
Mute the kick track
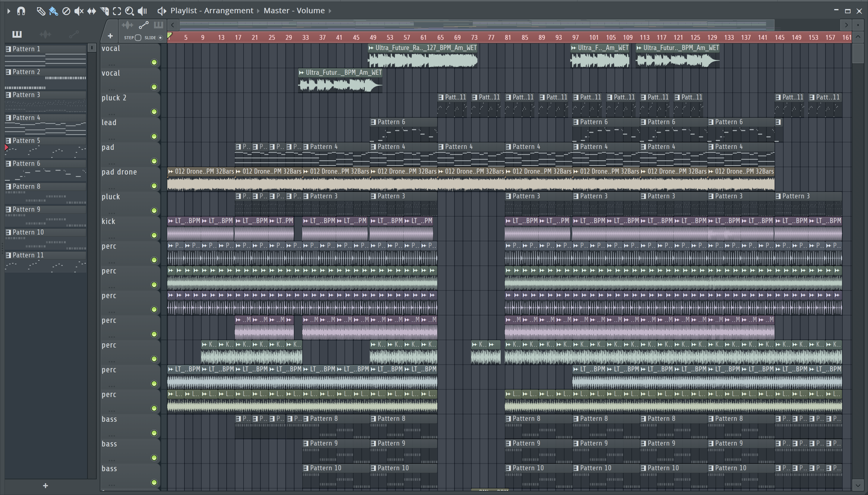(x=154, y=236)
